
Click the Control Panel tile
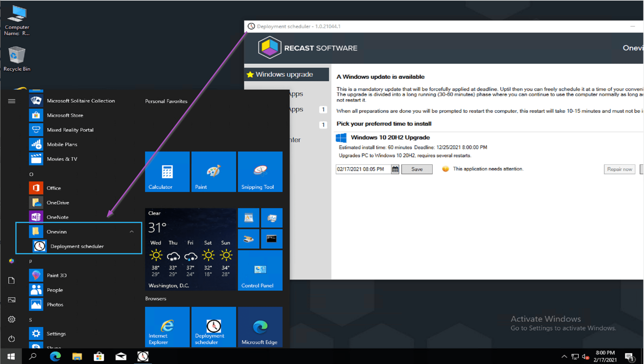tap(260, 271)
